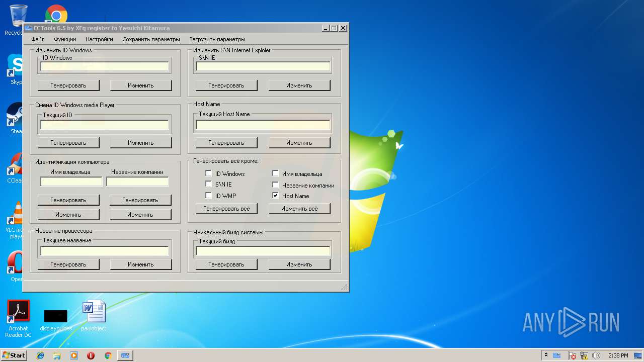The height and width of the screenshot is (362, 644).
Task: Open Сохранить параметры menu item
Action: pos(151,39)
